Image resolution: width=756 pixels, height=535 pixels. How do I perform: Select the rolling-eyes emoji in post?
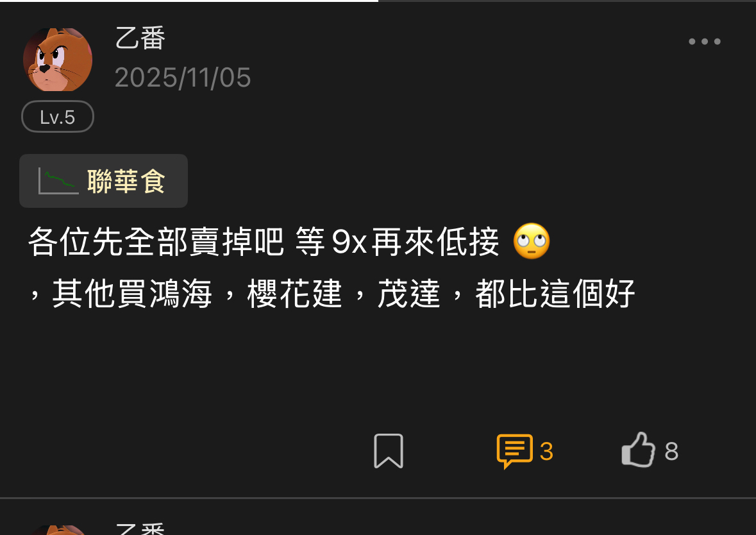[532, 241]
